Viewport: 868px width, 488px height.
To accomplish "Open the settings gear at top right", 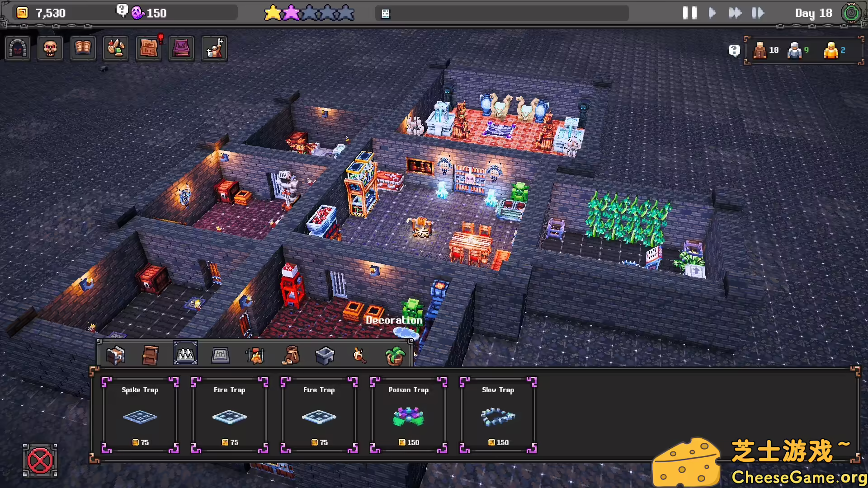I will 852,13.
